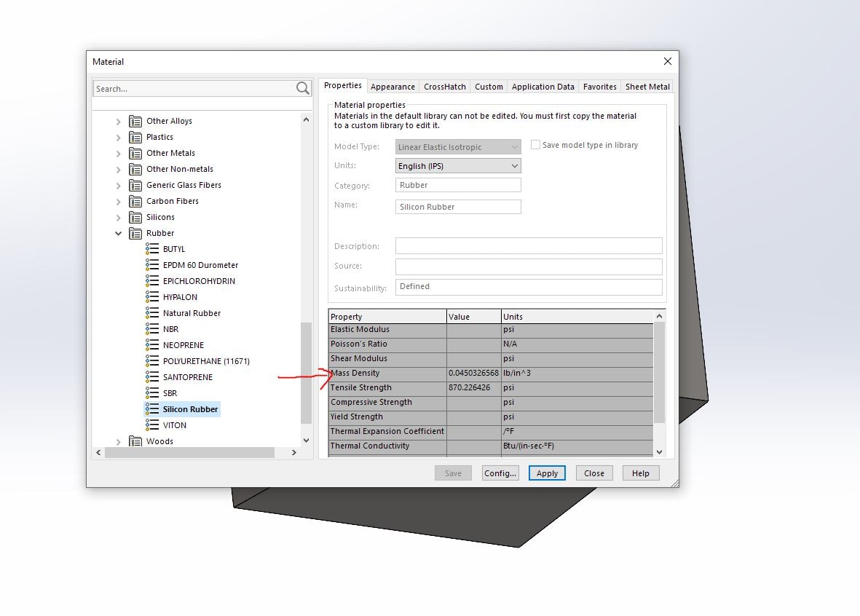Click the Elastic Modulus property row

(491, 330)
